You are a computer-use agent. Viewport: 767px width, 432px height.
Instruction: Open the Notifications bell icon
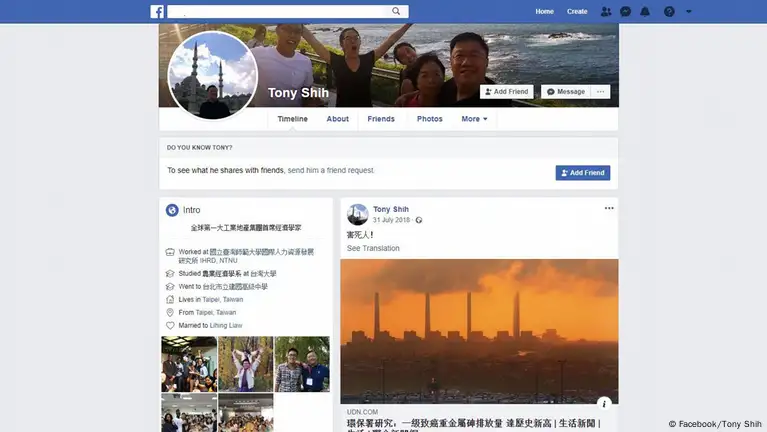tap(645, 12)
